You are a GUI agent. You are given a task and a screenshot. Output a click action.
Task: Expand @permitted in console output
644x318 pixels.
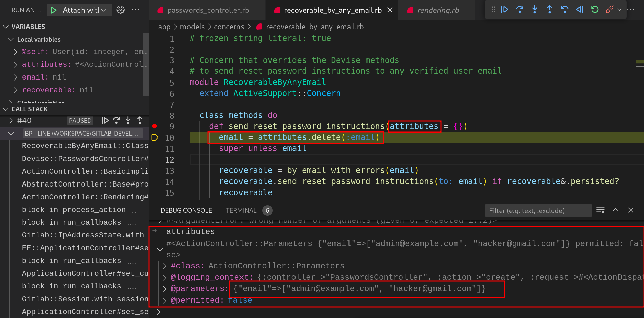[164, 300]
